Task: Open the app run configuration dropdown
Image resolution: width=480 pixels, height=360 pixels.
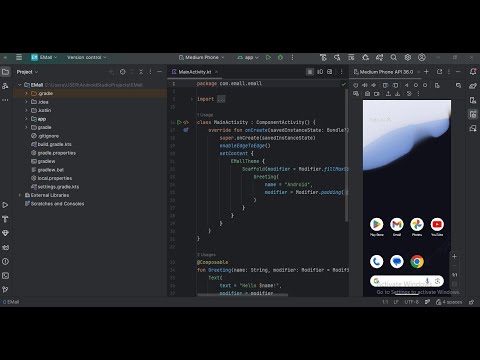Action: point(248,57)
